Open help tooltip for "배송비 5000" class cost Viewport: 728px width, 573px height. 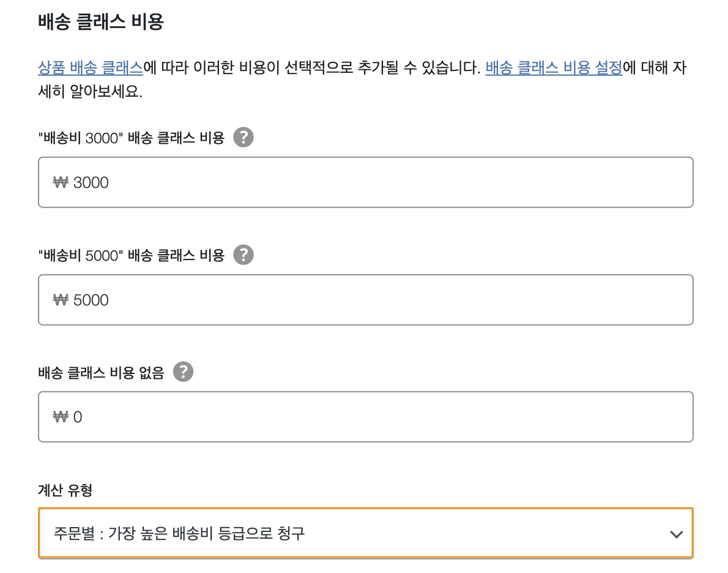(x=243, y=255)
